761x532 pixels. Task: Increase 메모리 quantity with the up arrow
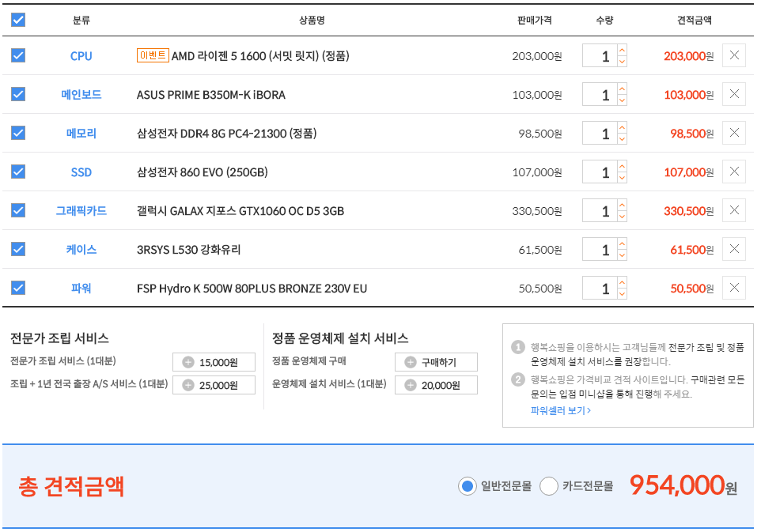(x=622, y=127)
